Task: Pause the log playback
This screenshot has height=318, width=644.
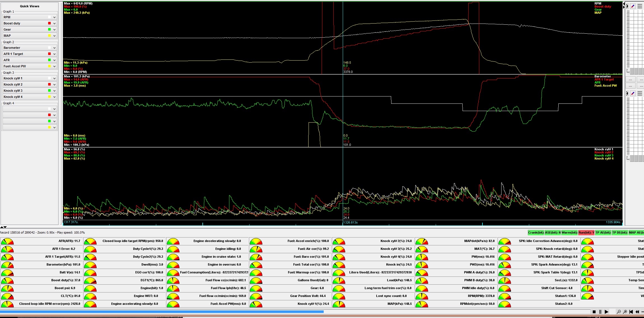Action: 600,312
